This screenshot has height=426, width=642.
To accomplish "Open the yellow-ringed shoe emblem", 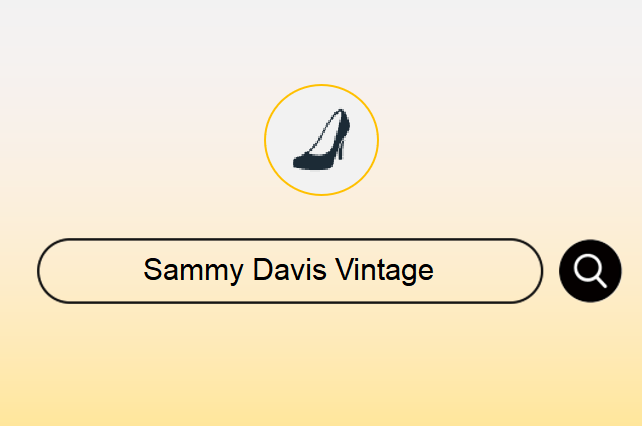I will [x=321, y=140].
